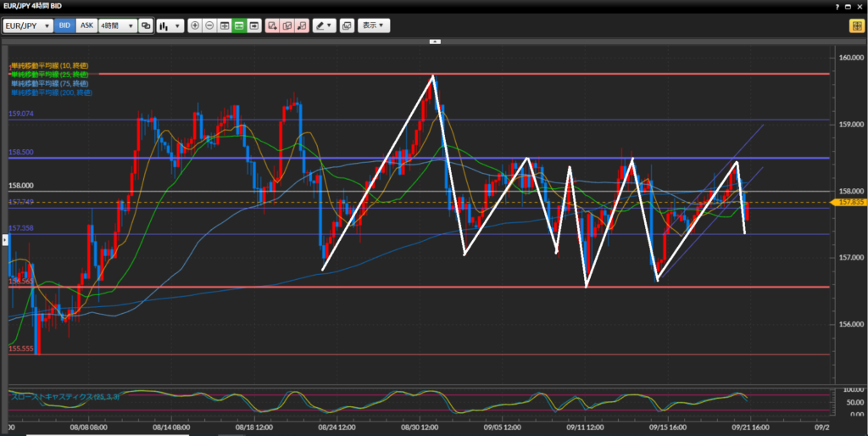Click the zoom out magnifier icon
The image size is (868, 436).
click(x=210, y=25)
